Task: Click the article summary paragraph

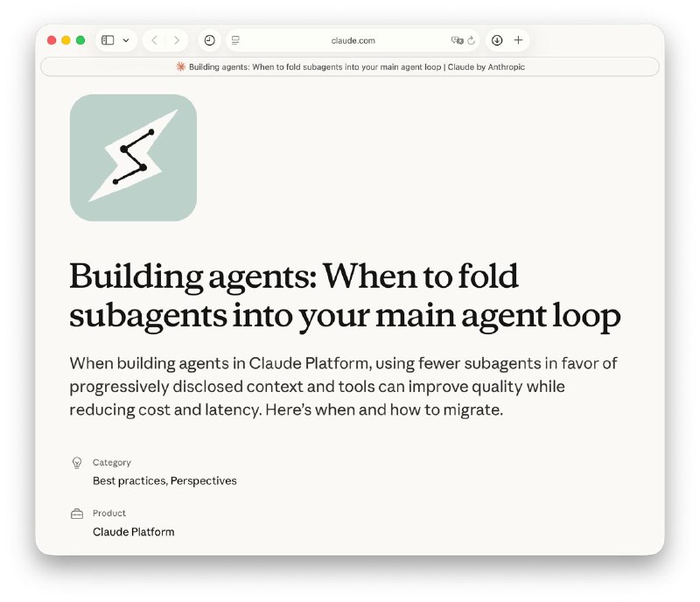Action: pyautogui.click(x=343, y=386)
